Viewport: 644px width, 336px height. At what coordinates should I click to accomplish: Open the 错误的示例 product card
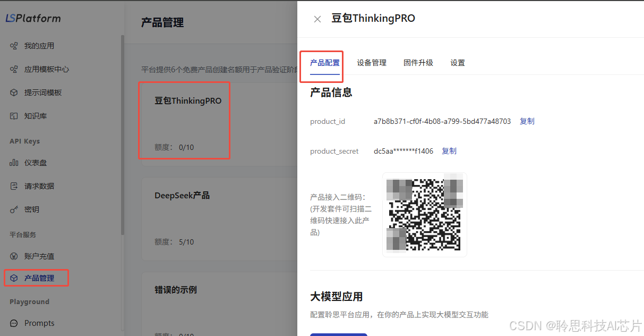coord(219,304)
